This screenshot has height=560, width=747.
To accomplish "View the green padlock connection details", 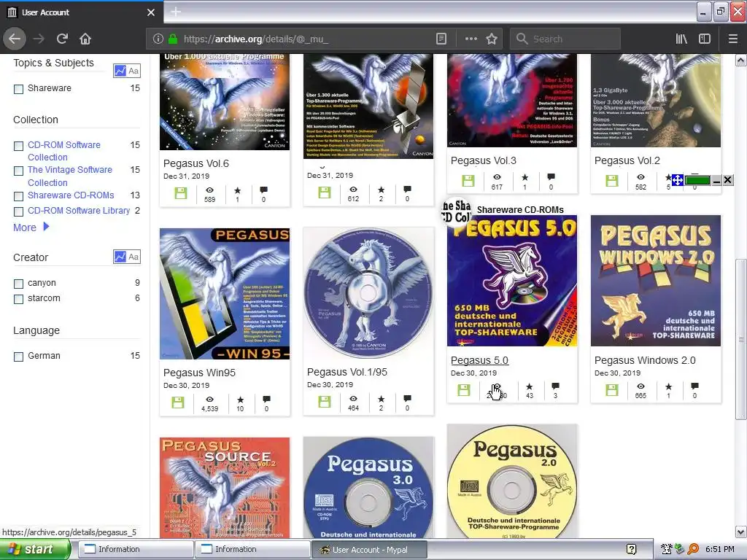I will point(173,39).
